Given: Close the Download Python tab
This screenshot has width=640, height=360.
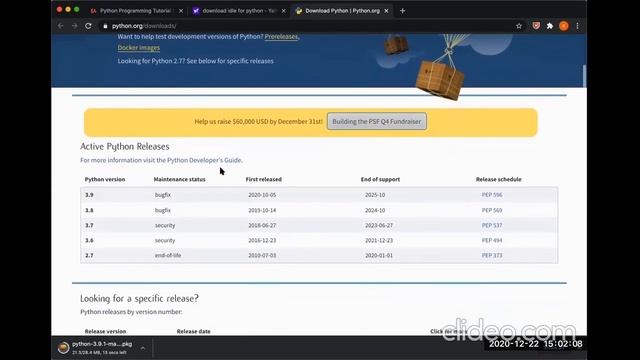Looking at the screenshot, I should pos(386,11).
